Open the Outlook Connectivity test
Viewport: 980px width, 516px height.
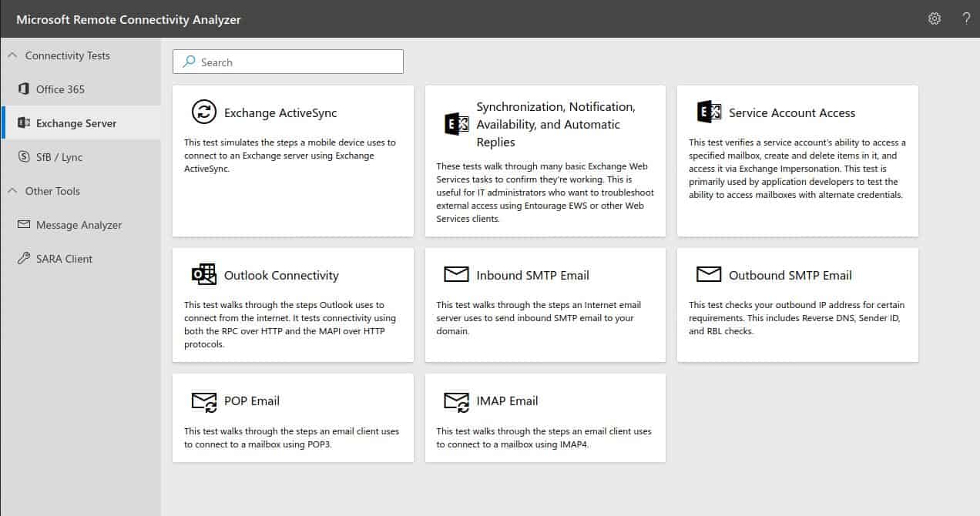(293, 305)
